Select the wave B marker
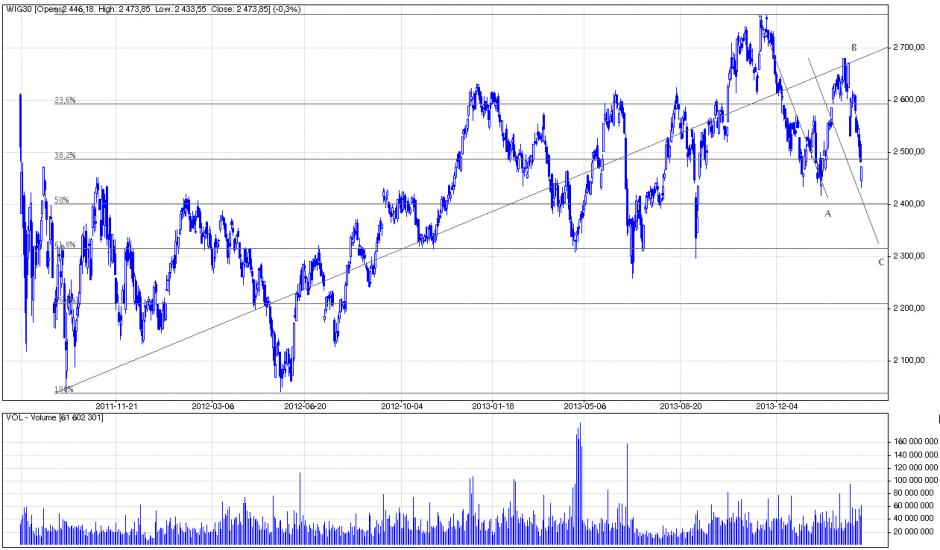The height and width of the screenshot is (550, 940). pyautogui.click(x=853, y=48)
